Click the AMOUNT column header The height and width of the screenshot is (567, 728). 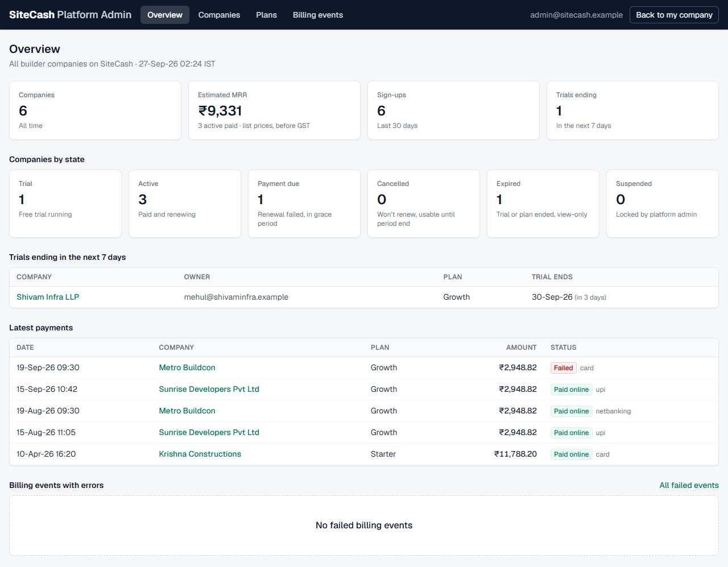coord(522,347)
